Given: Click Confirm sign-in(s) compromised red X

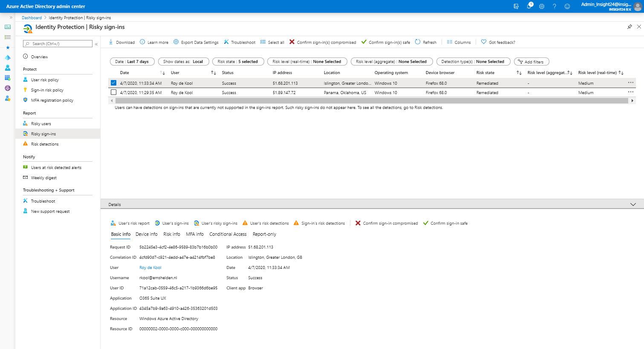Looking at the screenshot, I should [x=292, y=42].
